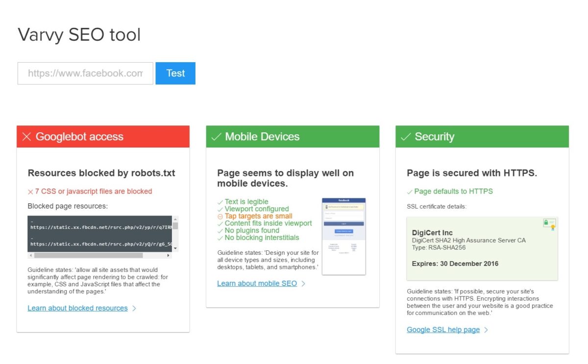The height and width of the screenshot is (364, 588).
Task: Click the first blocked URL in code box
Action: [x=101, y=227]
